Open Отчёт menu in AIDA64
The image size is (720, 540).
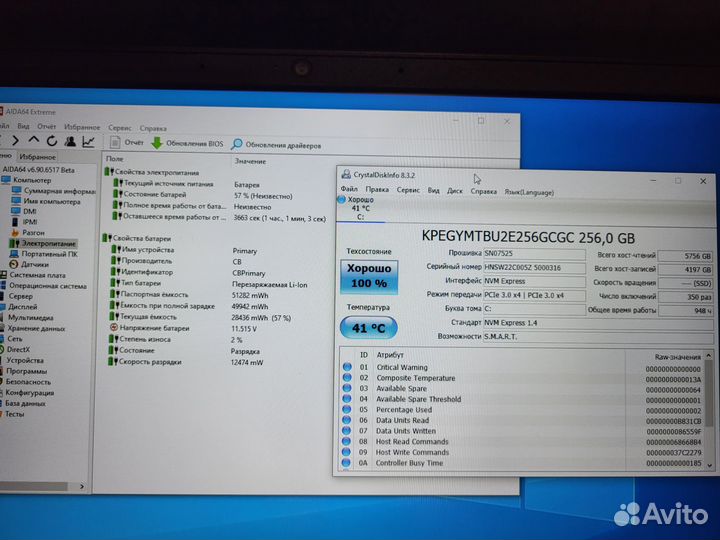pos(46,126)
